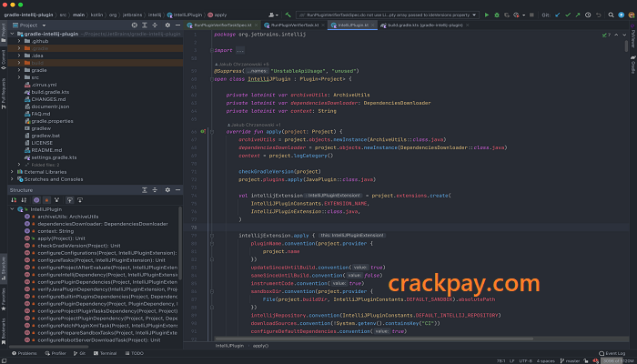
Task: Toggle Autoscroll to Source in Structure toolbar
Action: [x=70, y=200]
